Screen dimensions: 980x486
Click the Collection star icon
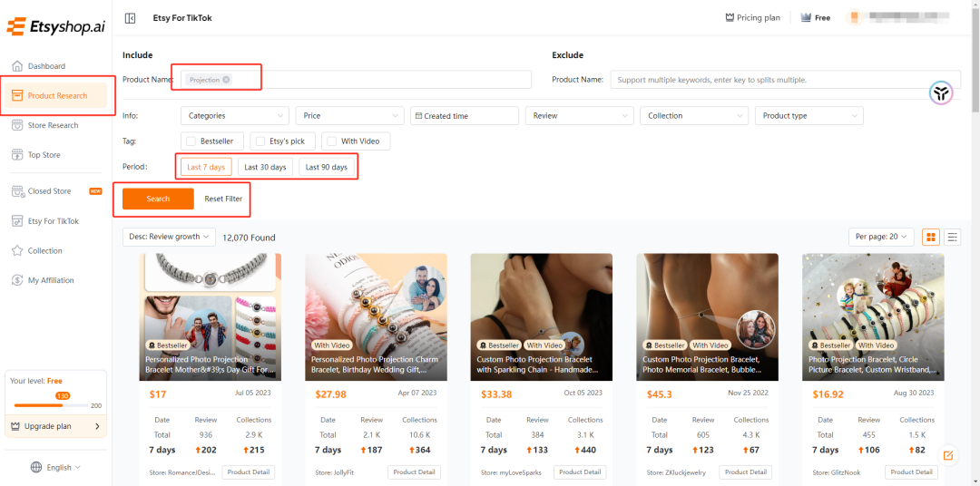point(17,250)
